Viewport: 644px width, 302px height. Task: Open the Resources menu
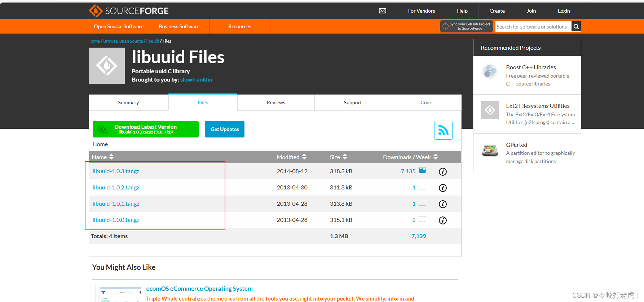coord(240,26)
